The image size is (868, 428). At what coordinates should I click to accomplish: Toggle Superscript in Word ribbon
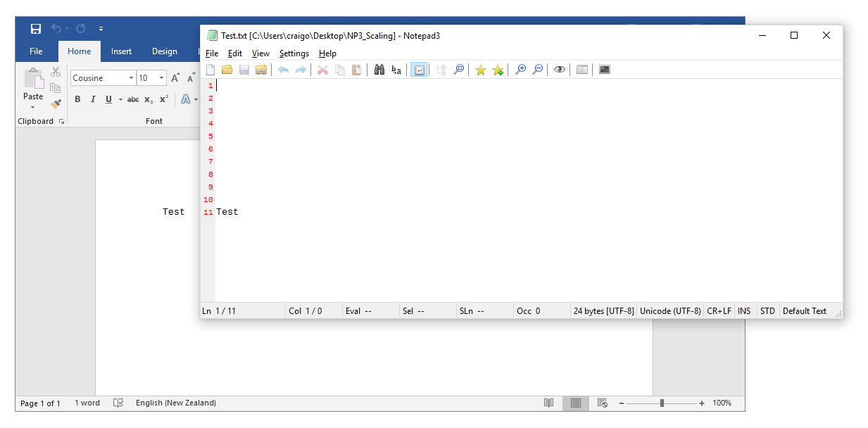(x=163, y=99)
